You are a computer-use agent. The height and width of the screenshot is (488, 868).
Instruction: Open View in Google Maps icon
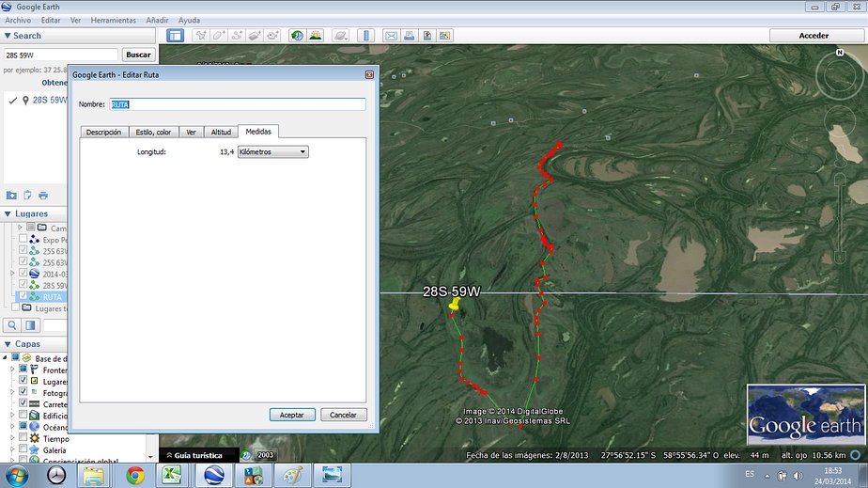[444, 36]
